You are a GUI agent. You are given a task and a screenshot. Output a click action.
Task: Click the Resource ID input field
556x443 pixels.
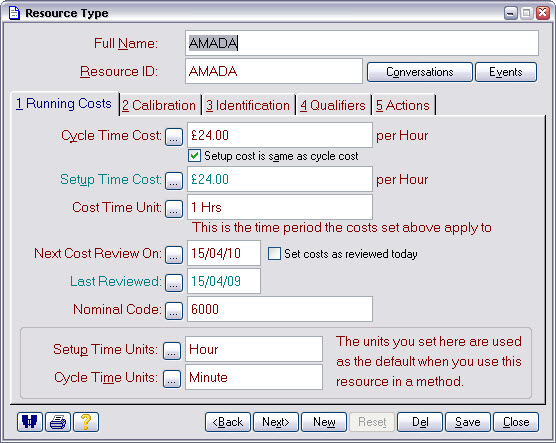[274, 71]
